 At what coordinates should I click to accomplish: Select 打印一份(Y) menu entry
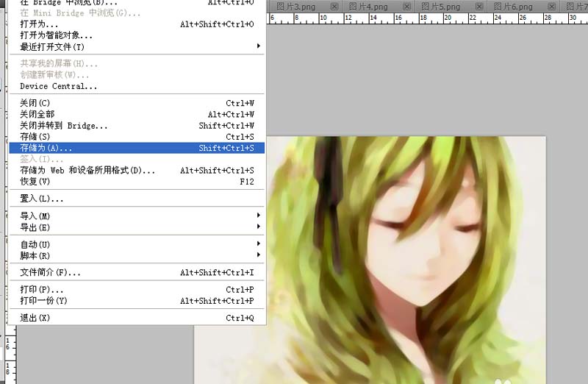[137, 301]
